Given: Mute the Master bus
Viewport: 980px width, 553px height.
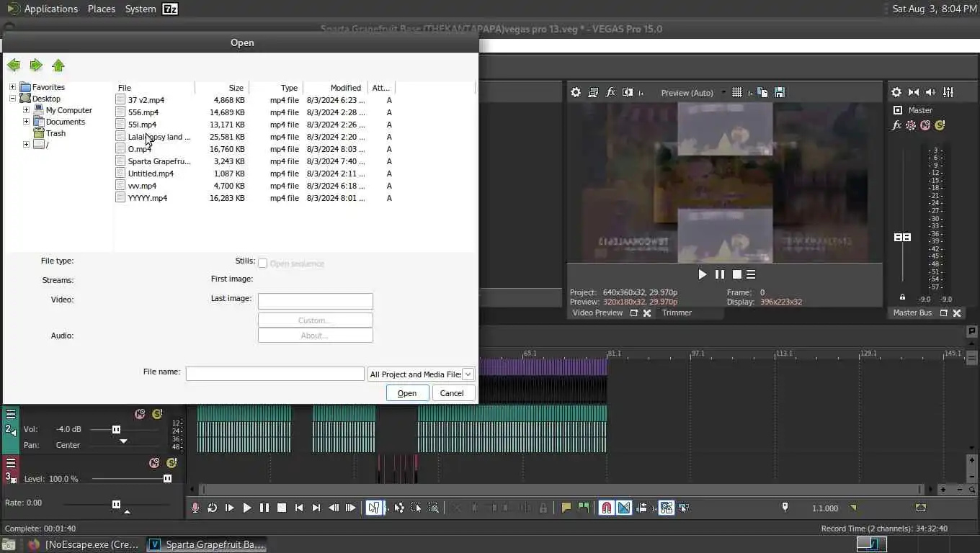Looking at the screenshot, I should [x=925, y=125].
